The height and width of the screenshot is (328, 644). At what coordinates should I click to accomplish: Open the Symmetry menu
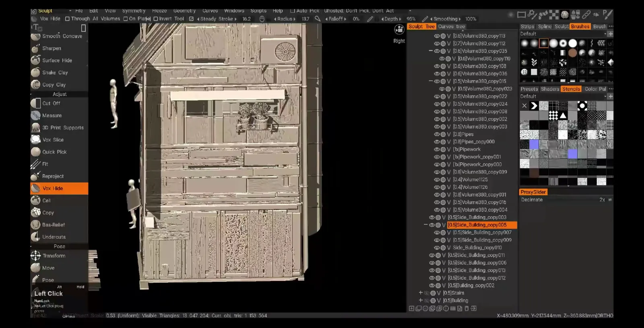point(134,11)
